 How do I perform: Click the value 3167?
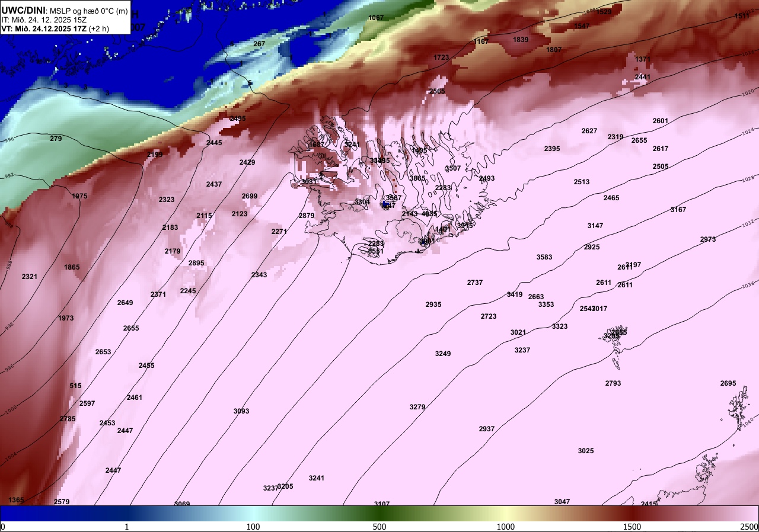(x=678, y=210)
